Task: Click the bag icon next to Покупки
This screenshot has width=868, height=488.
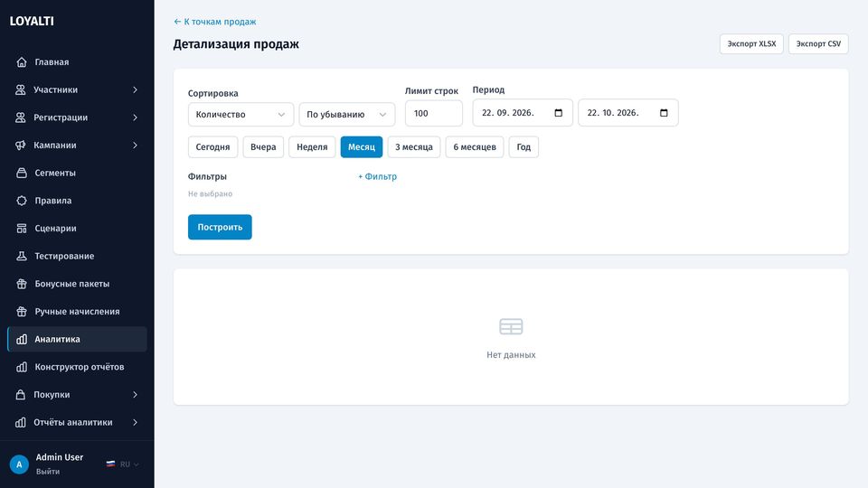Action: [21, 395]
